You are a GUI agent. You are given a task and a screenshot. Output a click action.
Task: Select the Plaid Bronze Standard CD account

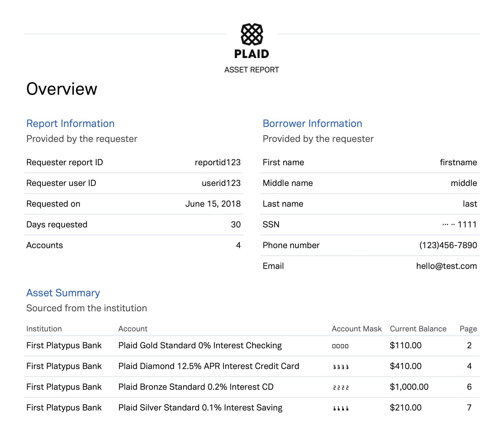(196, 387)
